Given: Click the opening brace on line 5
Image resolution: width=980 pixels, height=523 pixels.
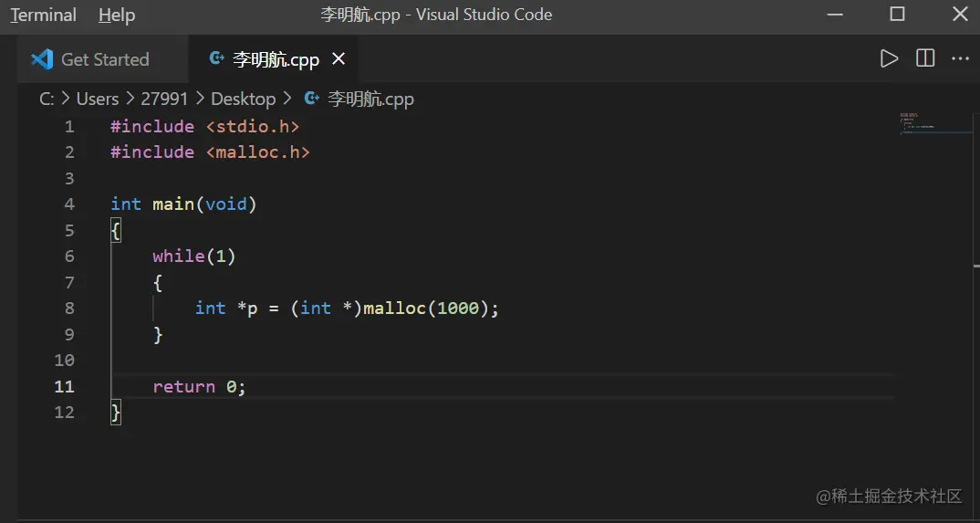Looking at the screenshot, I should point(116,231).
